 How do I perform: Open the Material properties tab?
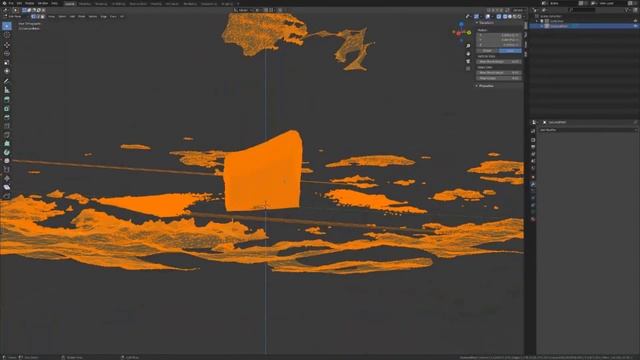tap(533, 219)
